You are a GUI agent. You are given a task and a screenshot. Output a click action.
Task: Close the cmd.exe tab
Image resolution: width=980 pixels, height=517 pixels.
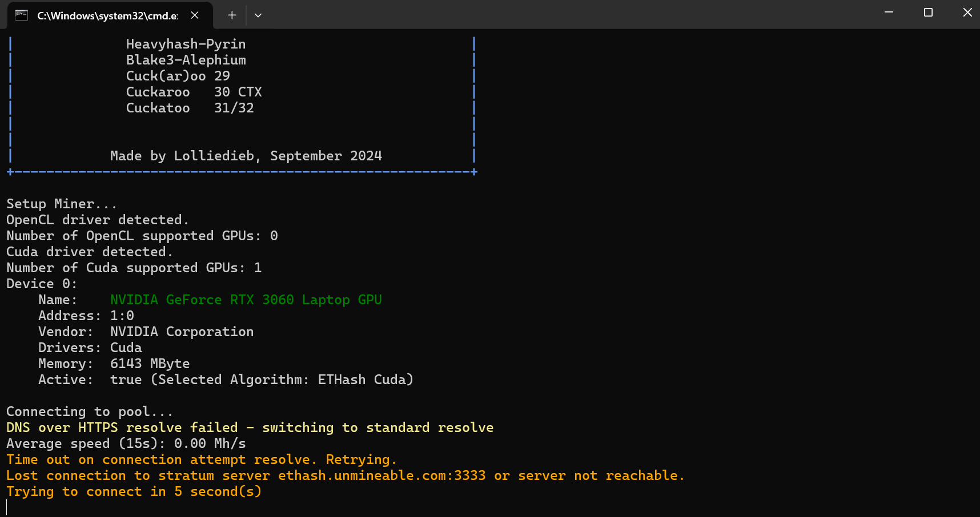coord(195,15)
